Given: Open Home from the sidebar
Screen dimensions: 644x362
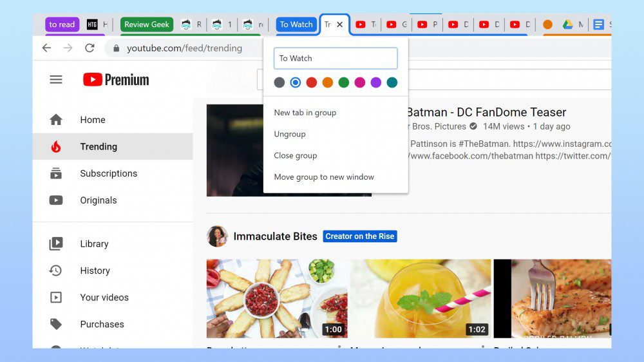Looking at the screenshot, I should click(92, 120).
